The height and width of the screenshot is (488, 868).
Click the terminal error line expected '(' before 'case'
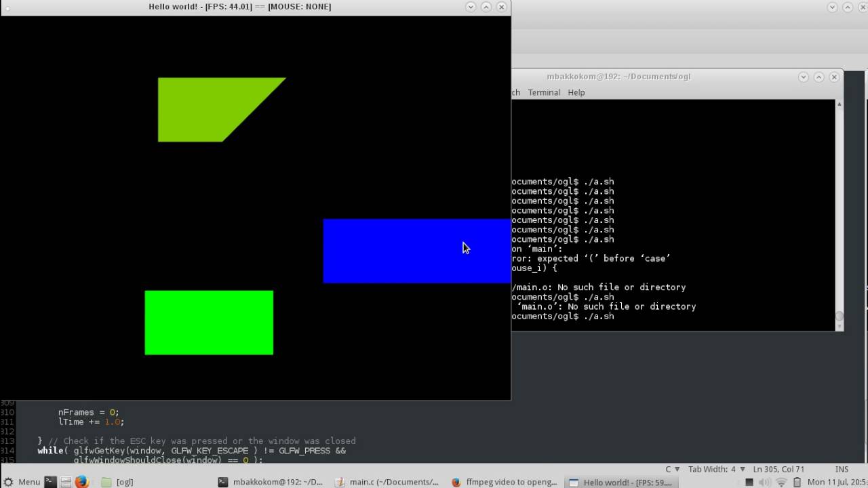pyautogui.click(x=591, y=258)
